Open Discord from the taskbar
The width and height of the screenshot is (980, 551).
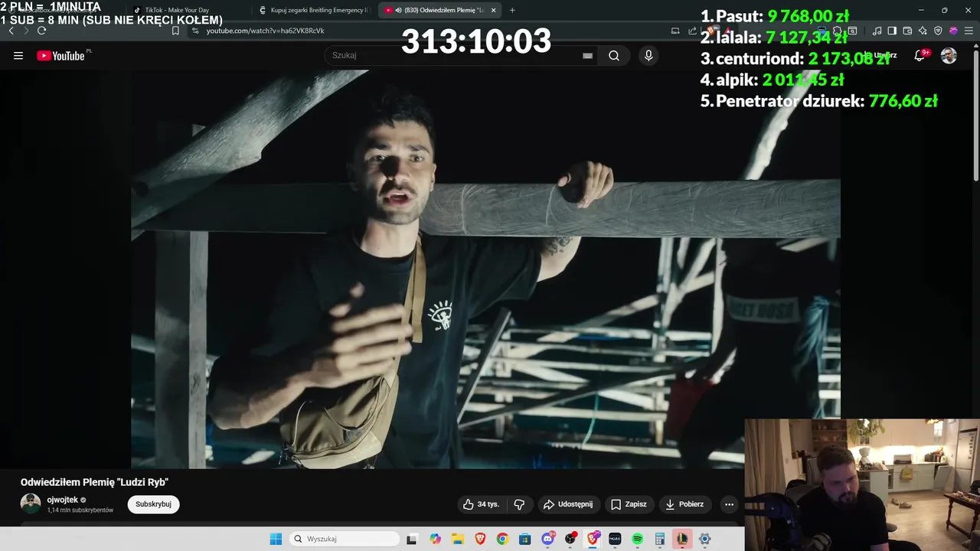548,539
